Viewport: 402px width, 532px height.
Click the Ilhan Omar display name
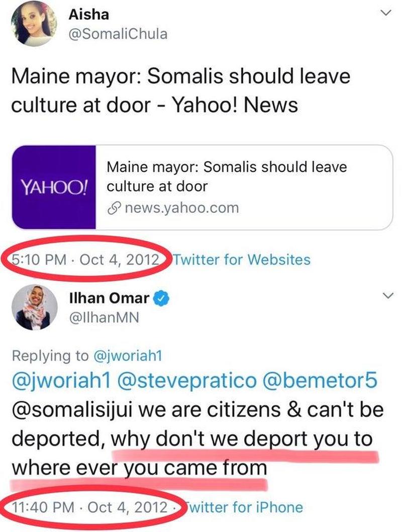pos(109,298)
